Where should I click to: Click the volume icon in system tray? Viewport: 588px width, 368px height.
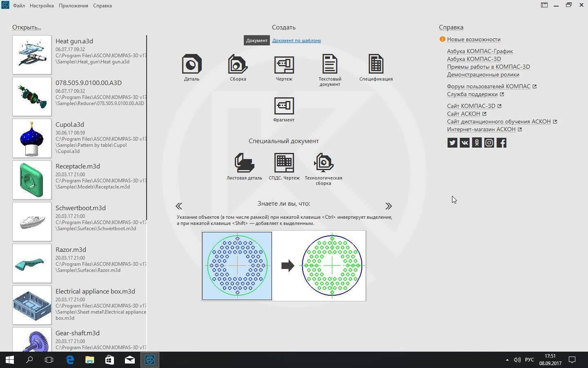click(x=517, y=360)
